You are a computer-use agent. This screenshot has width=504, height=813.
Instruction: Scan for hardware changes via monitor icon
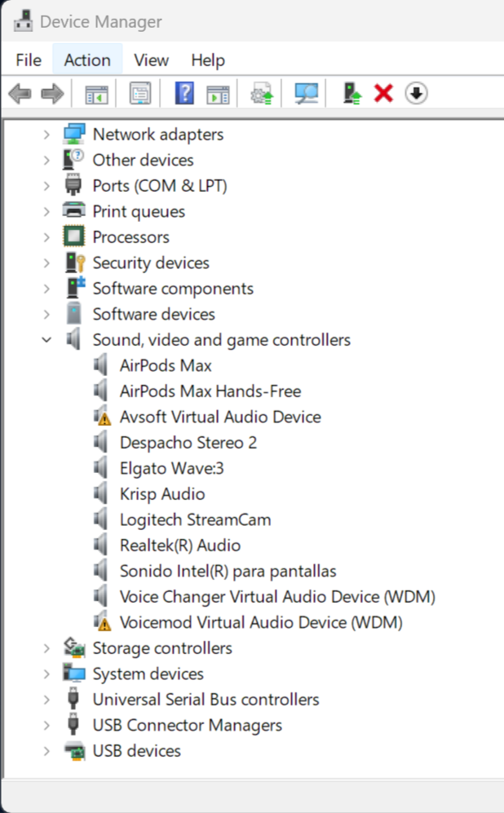pos(306,95)
